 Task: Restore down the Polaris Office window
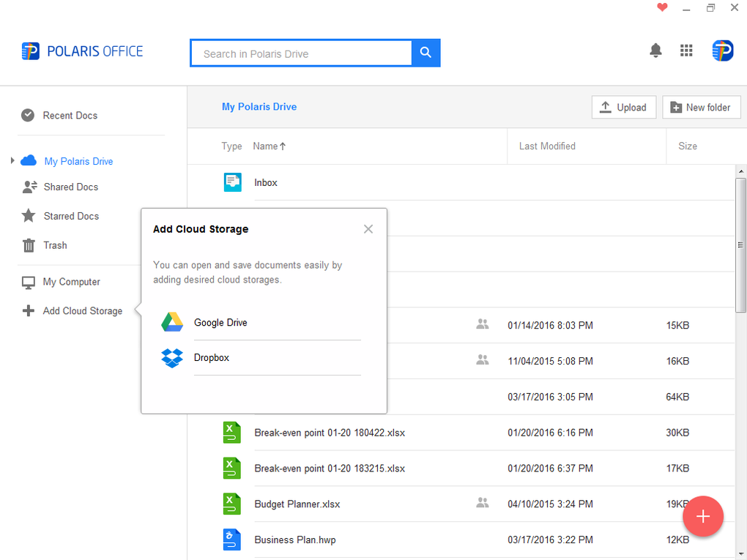click(710, 7)
